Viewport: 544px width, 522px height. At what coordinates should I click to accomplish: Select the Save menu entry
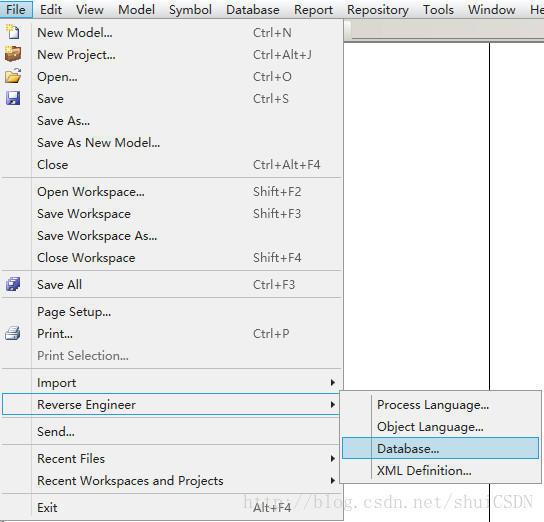tap(172, 99)
